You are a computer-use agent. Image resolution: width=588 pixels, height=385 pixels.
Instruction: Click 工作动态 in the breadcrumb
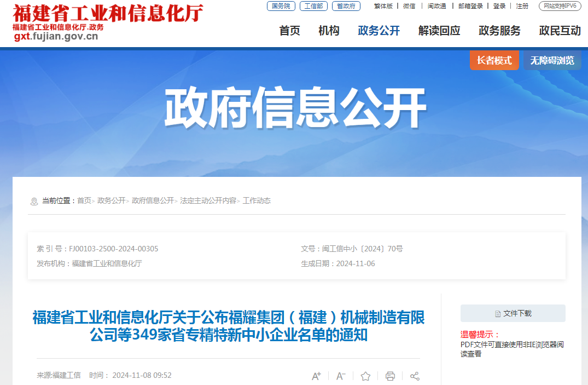tap(257, 200)
